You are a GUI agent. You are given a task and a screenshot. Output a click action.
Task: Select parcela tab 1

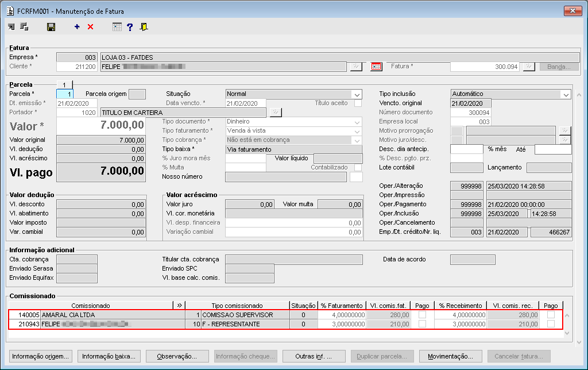click(64, 84)
